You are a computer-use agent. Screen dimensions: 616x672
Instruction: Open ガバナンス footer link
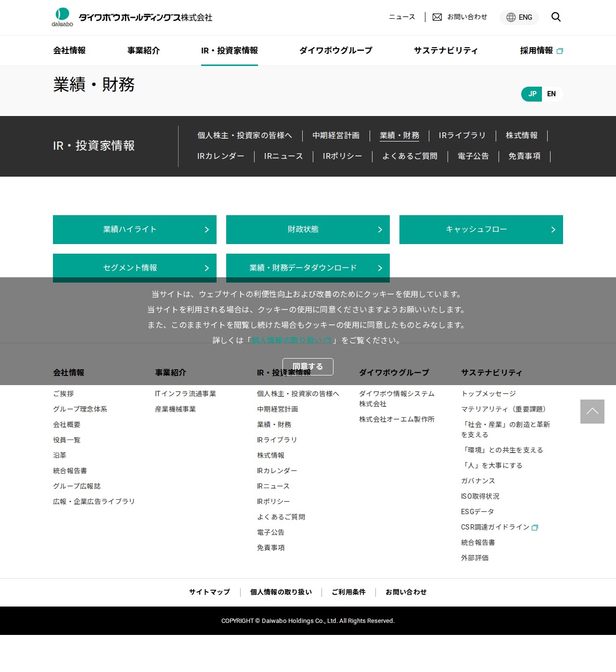coord(478,481)
